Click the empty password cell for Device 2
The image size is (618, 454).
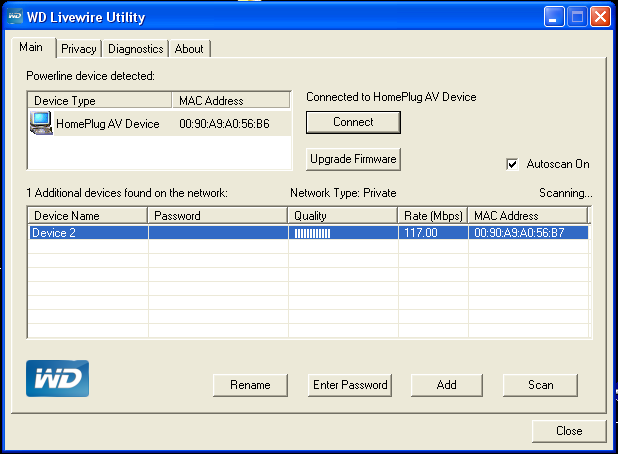(x=218, y=233)
